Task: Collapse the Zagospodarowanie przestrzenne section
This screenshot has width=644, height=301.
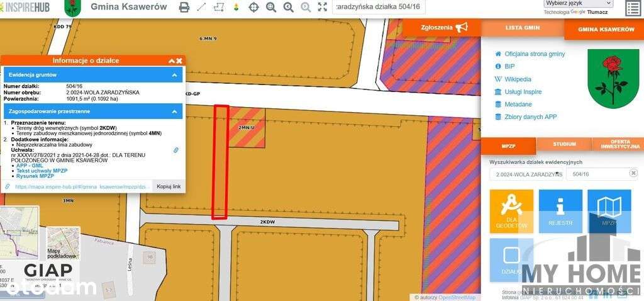Action: coord(174,111)
